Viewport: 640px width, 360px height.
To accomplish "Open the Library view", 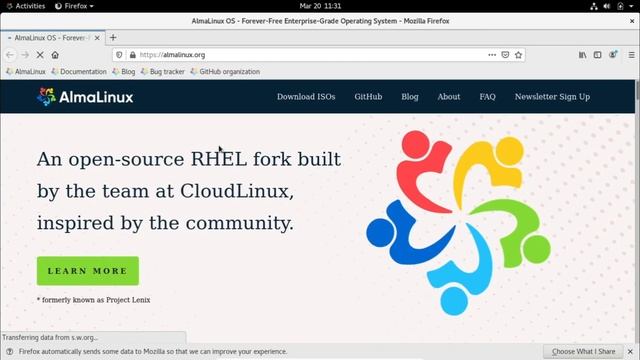I will pos(582,55).
